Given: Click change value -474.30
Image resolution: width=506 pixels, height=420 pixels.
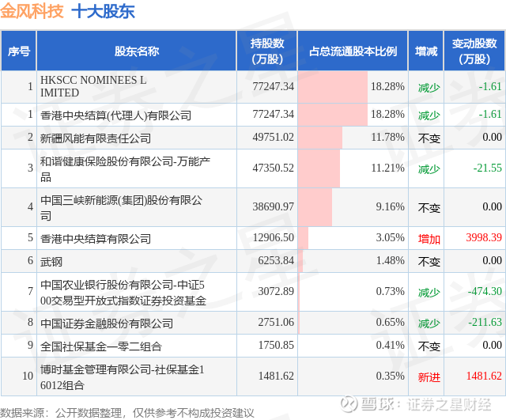Looking at the screenshot, I should [x=485, y=292].
